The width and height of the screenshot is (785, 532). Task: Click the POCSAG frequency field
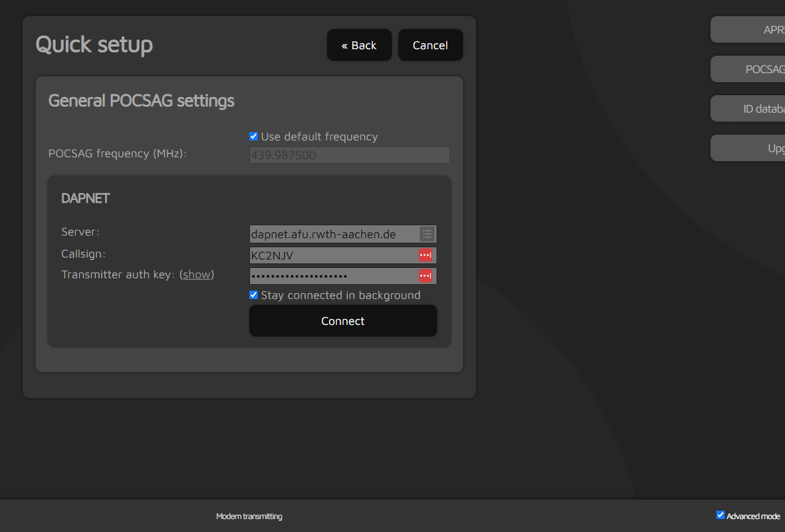[x=349, y=155]
